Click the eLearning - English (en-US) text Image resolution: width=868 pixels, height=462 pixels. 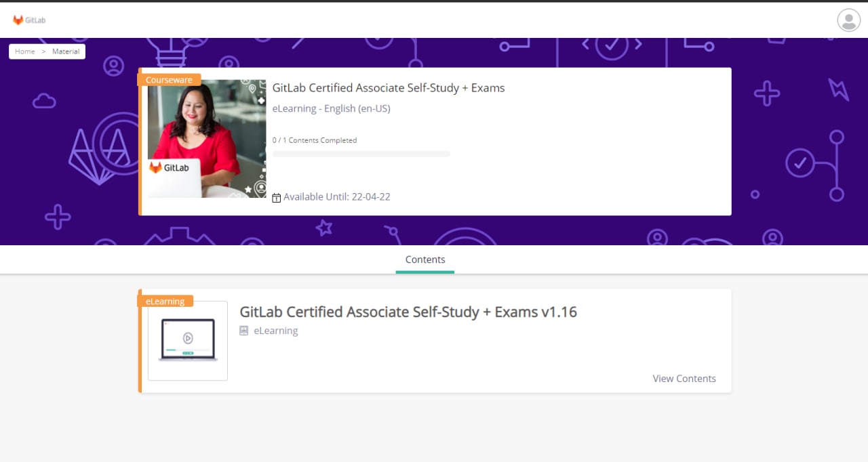point(332,108)
